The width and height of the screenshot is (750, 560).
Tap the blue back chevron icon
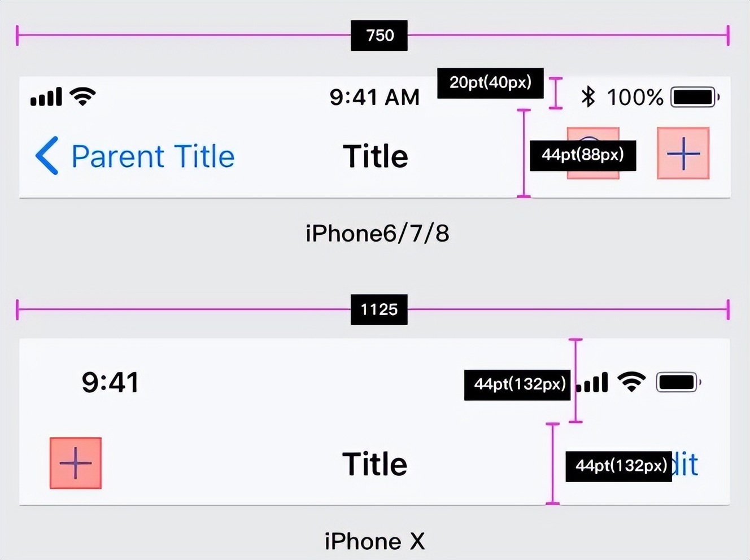click(x=47, y=155)
